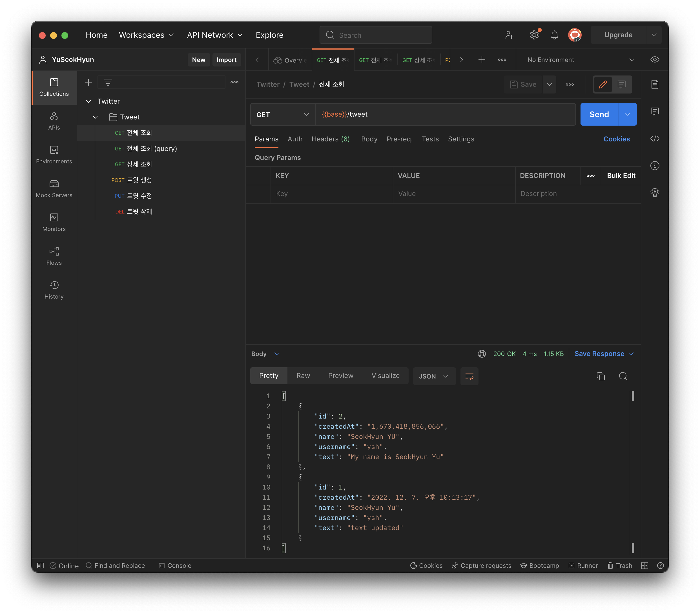700x614 pixels.
Task: Open the tab bar more options menu
Action: pyautogui.click(x=502, y=59)
